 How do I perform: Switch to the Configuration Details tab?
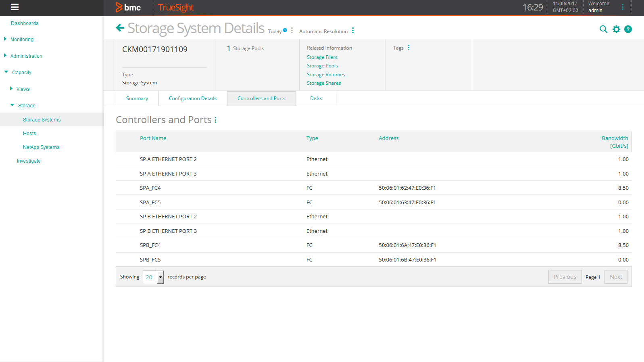pyautogui.click(x=193, y=98)
